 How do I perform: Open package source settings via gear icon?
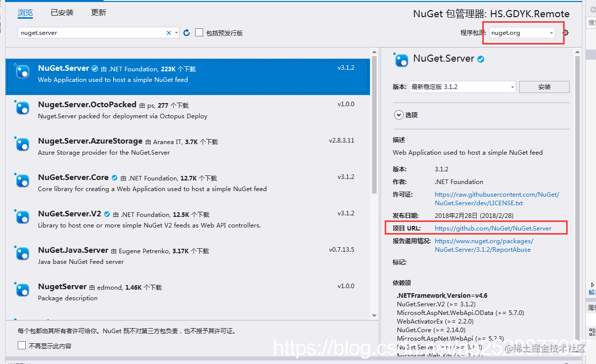click(565, 32)
